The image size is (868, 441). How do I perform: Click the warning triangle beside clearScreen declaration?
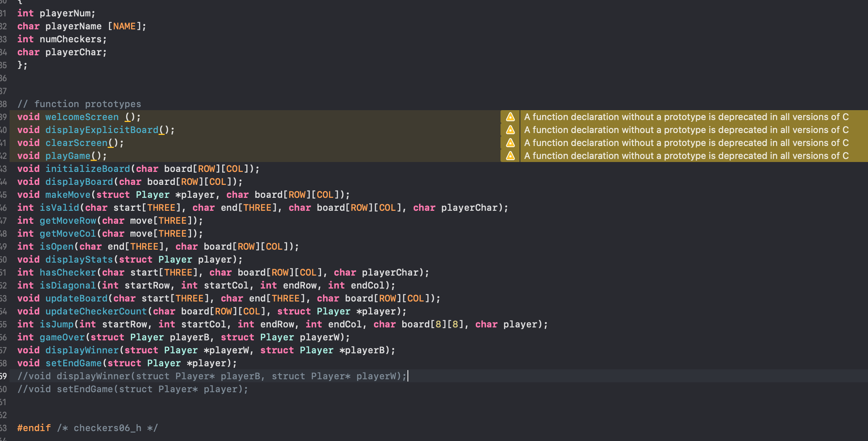pos(510,143)
